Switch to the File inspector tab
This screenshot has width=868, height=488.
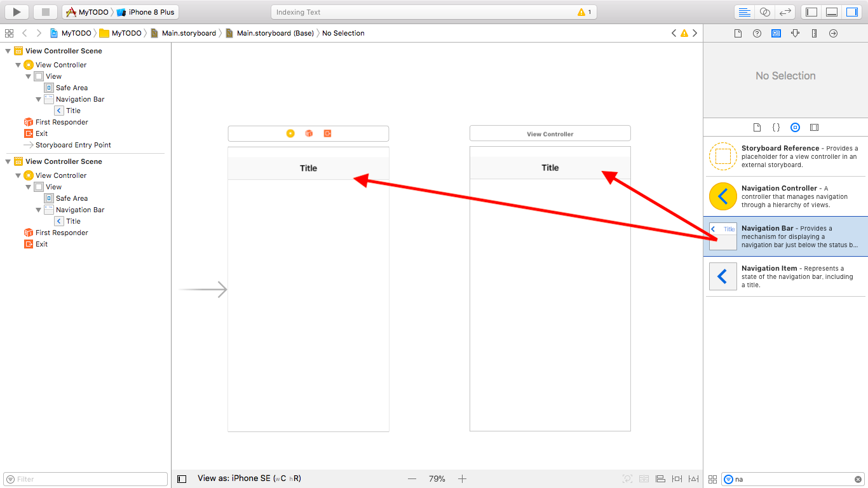pos(738,33)
